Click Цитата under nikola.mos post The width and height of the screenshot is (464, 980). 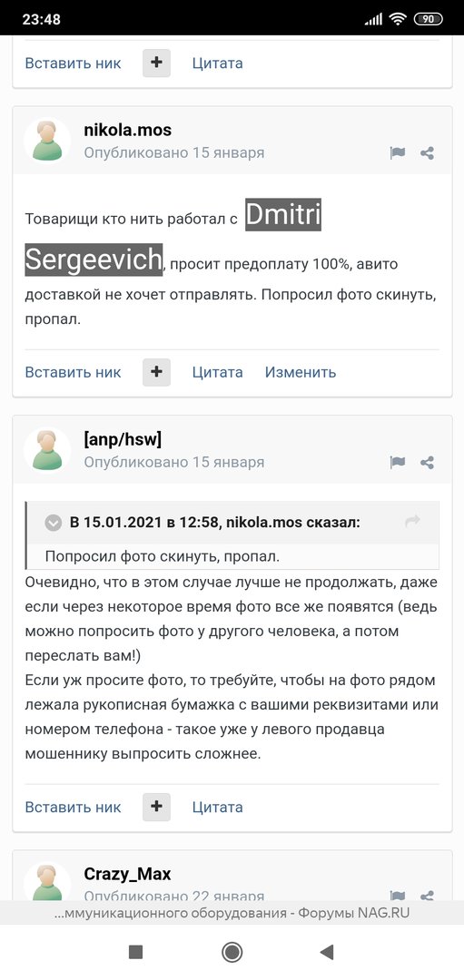217,373
